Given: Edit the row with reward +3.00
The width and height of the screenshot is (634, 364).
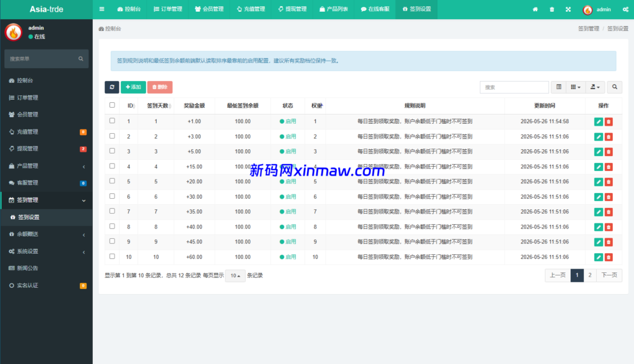Looking at the screenshot, I should (599, 137).
